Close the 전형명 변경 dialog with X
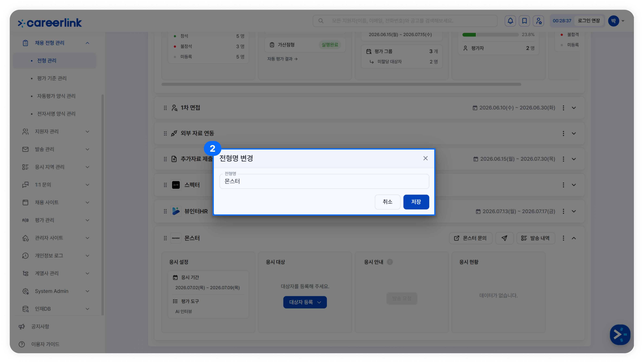644x363 pixels. point(426,158)
